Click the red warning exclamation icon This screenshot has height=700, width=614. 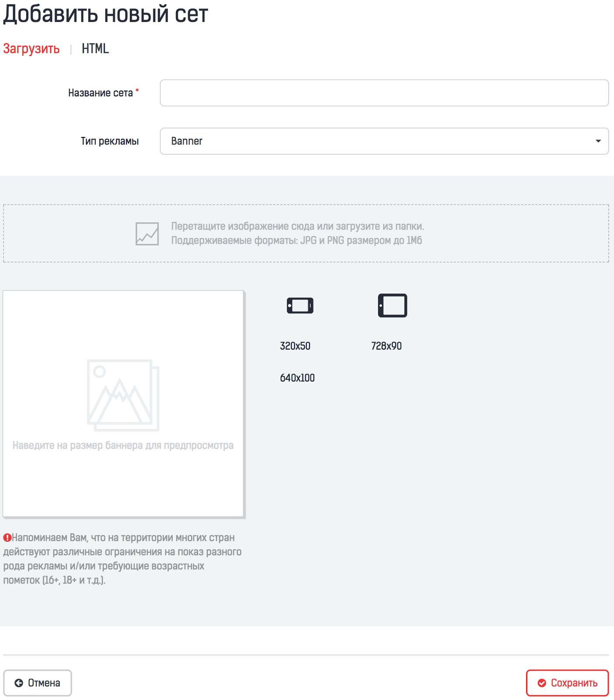coord(7,538)
